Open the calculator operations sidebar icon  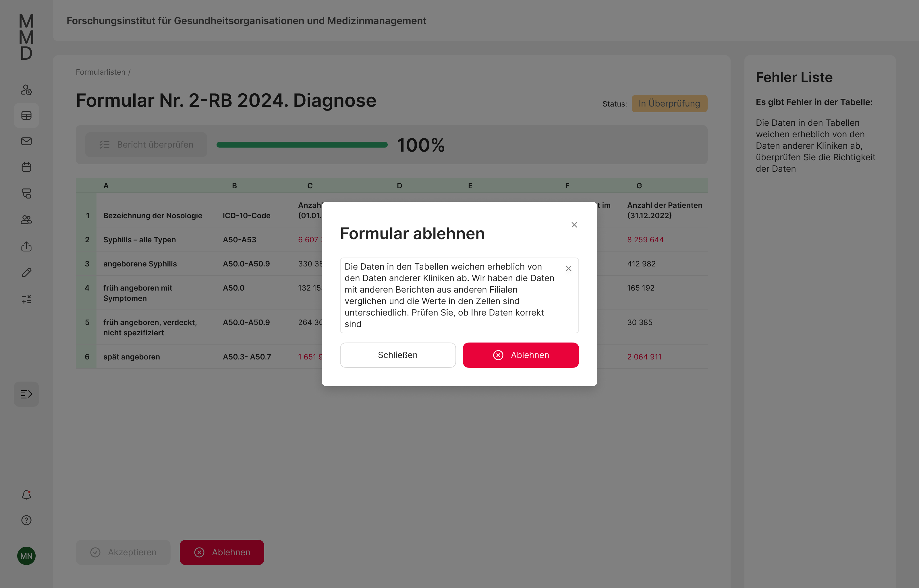26,299
